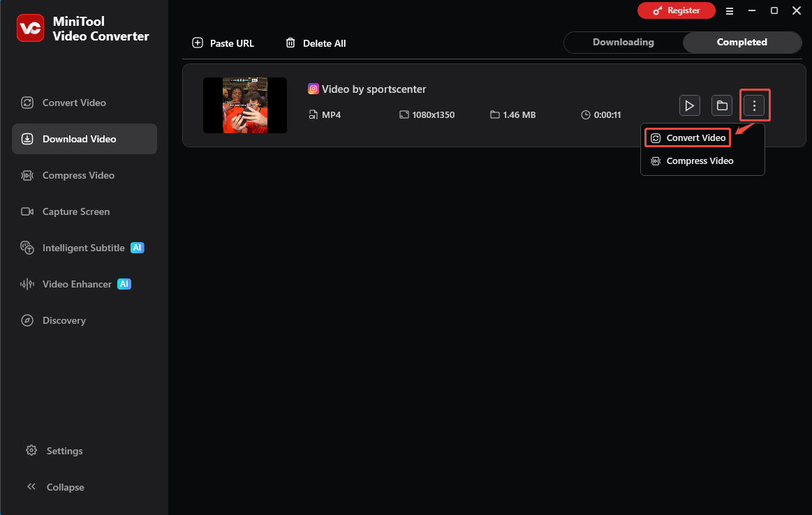Switch to the Downloading tab
812x515 pixels.
[x=623, y=42]
